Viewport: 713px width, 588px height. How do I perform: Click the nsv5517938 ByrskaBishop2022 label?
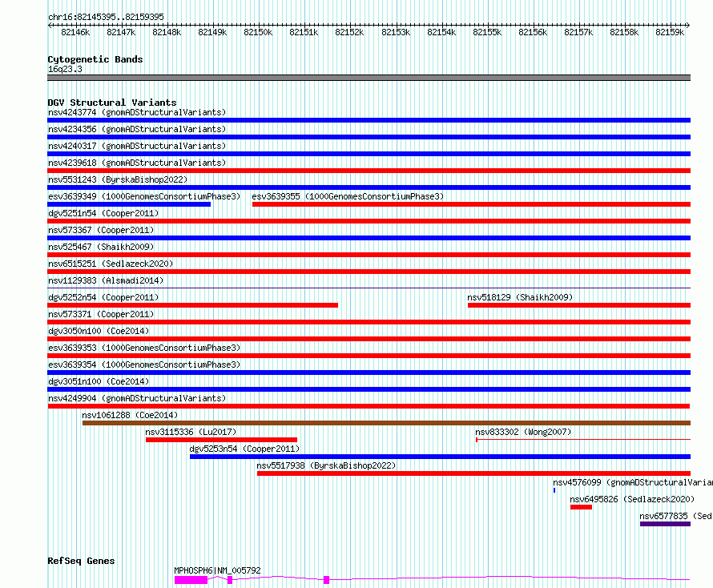(x=326, y=465)
